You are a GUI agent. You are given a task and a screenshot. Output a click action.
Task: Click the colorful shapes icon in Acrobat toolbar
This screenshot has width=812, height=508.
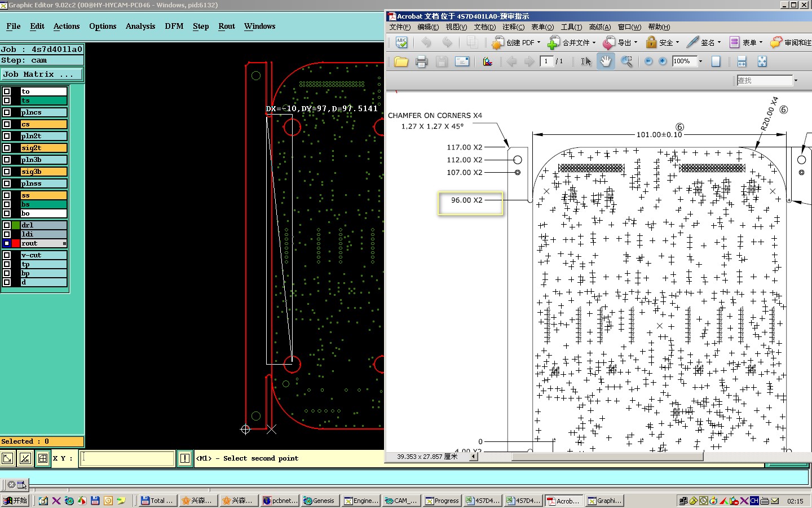488,62
